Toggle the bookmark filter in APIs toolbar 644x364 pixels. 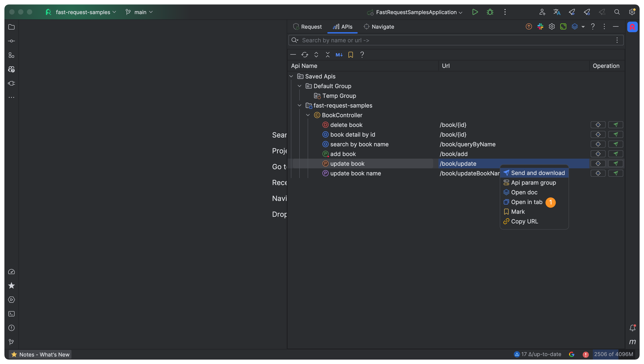click(350, 55)
